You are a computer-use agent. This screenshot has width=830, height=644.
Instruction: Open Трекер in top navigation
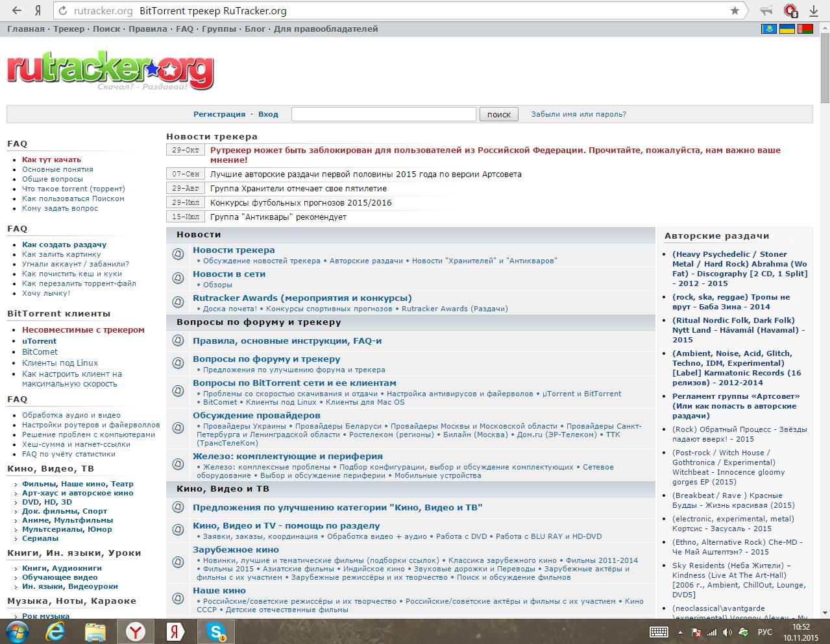click(69, 29)
